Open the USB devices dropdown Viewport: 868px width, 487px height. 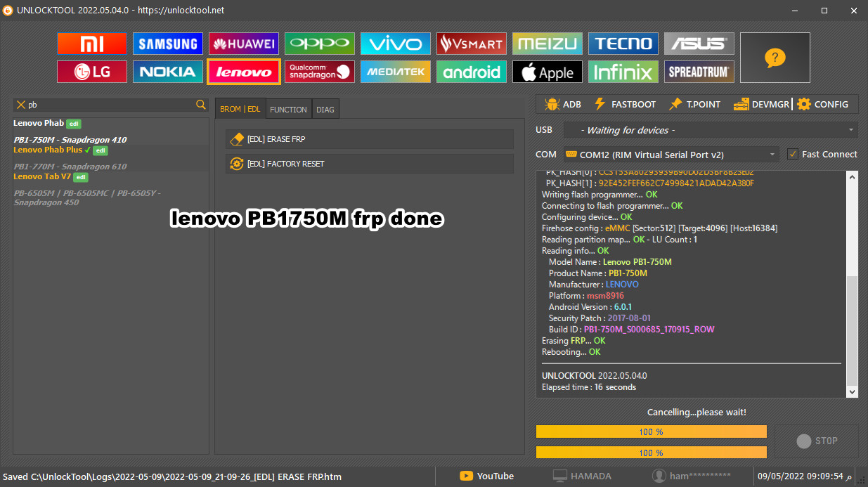(x=711, y=130)
